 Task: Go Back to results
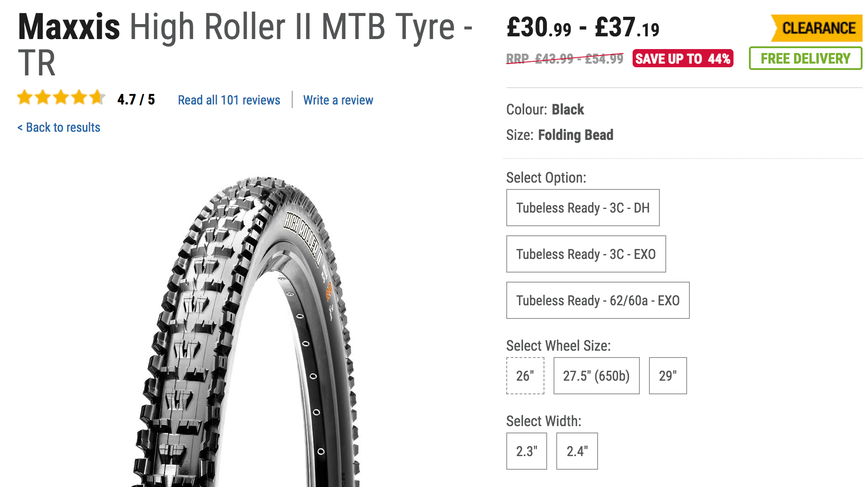59,127
